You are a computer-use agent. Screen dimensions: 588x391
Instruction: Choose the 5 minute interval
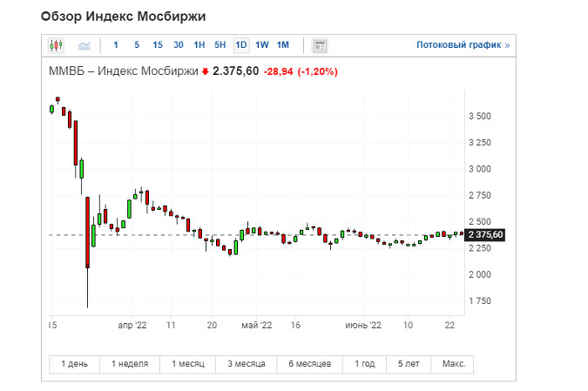point(137,45)
